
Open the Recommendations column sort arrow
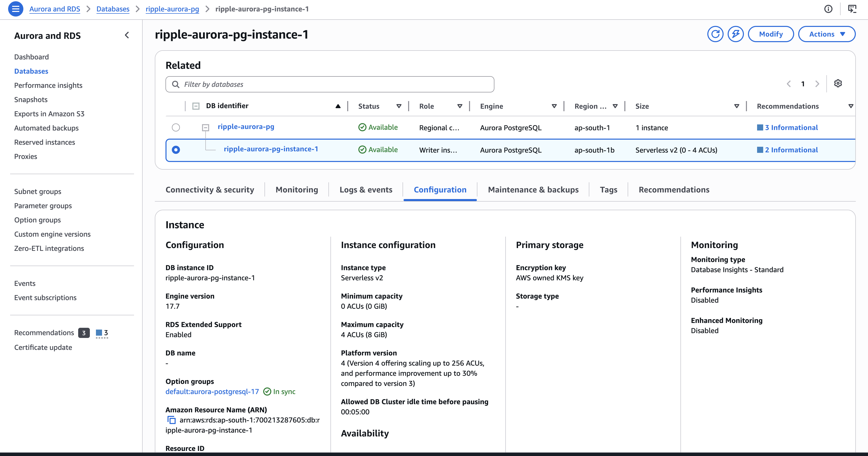(851, 106)
